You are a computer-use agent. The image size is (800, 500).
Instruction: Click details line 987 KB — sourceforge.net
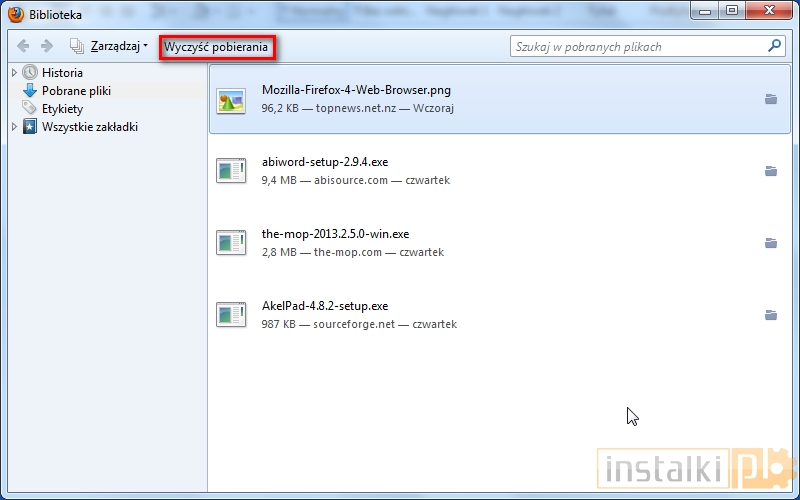point(359,324)
